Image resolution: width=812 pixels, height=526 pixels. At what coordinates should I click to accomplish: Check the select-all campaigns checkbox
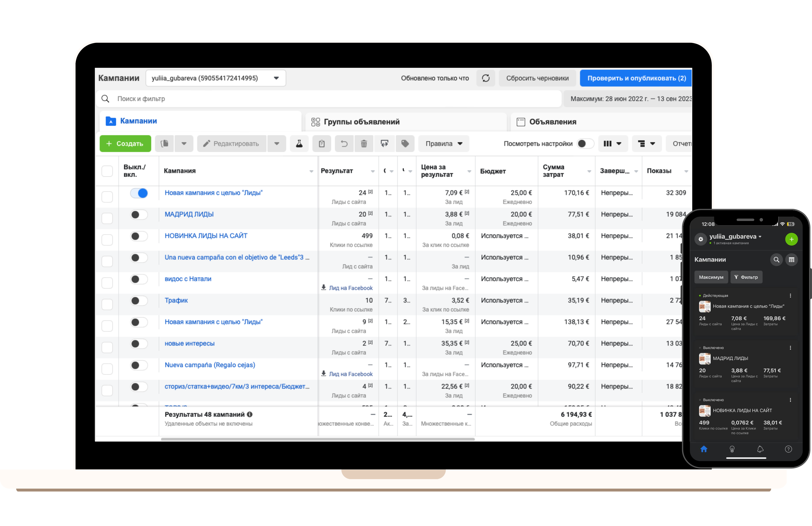(107, 171)
